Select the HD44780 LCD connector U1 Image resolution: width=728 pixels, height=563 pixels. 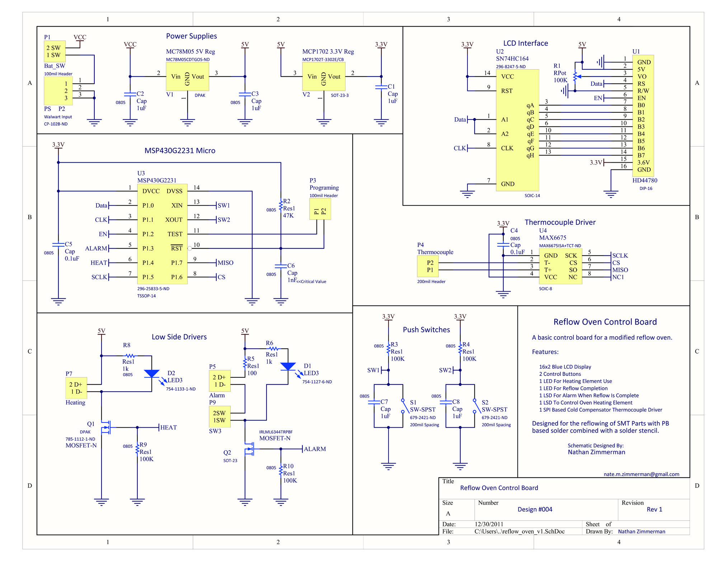click(x=643, y=116)
